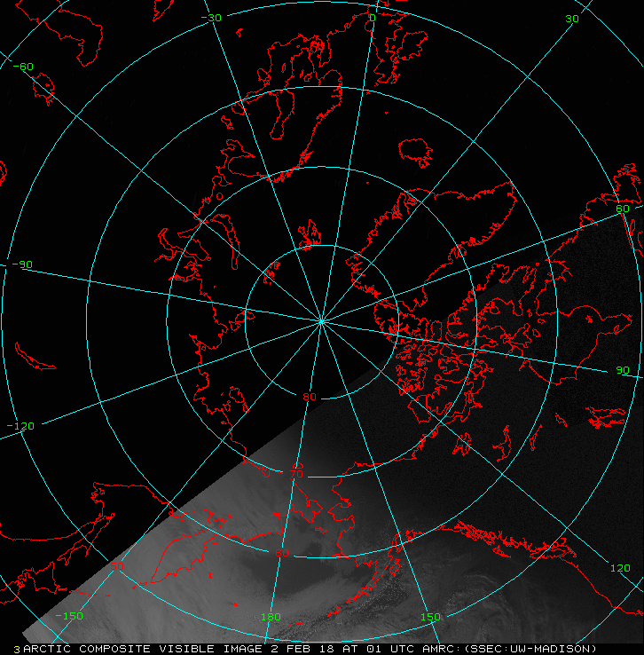Click the green 120 longitude label
Viewport: 644px width, 655px height.
pos(620,568)
